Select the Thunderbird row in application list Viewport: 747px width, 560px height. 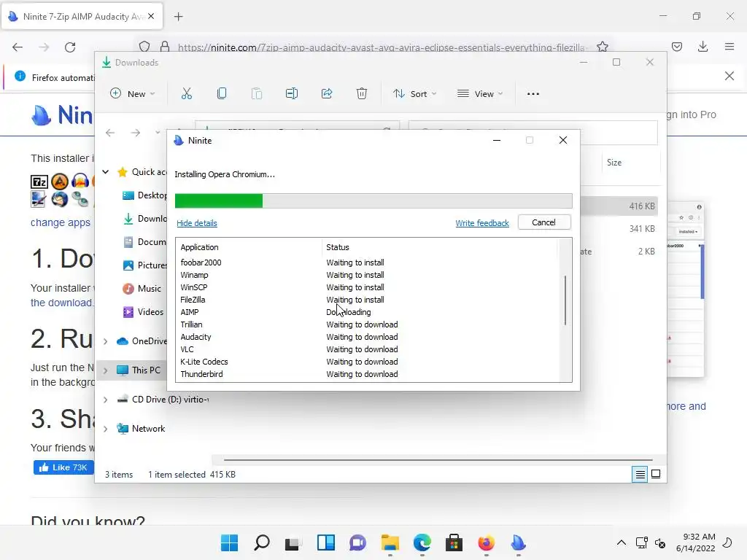tap(368, 374)
